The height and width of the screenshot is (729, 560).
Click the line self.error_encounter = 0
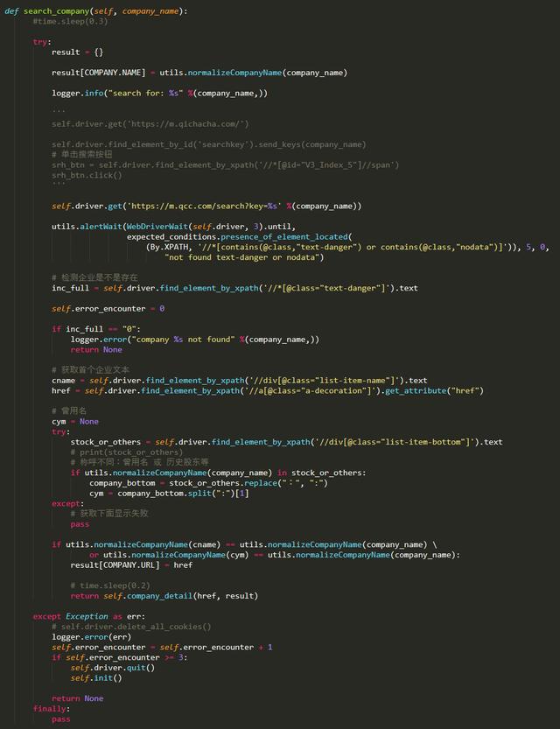(x=108, y=309)
